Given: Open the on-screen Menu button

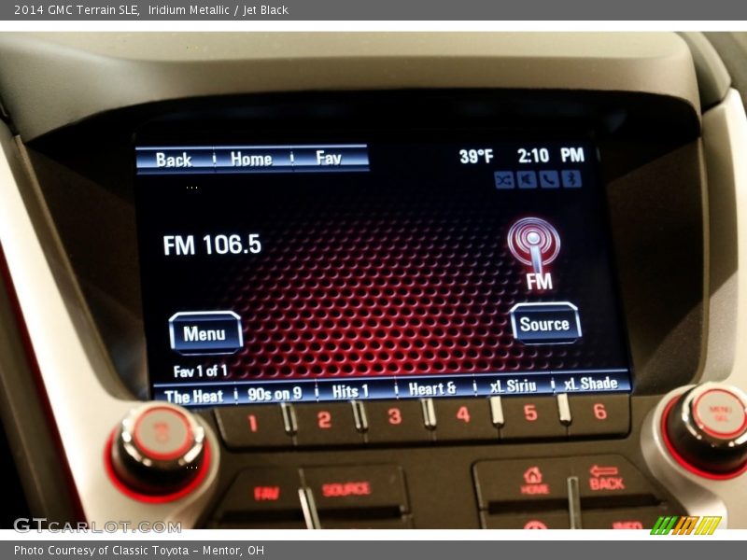Looking at the screenshot, I should pos(204,333).
